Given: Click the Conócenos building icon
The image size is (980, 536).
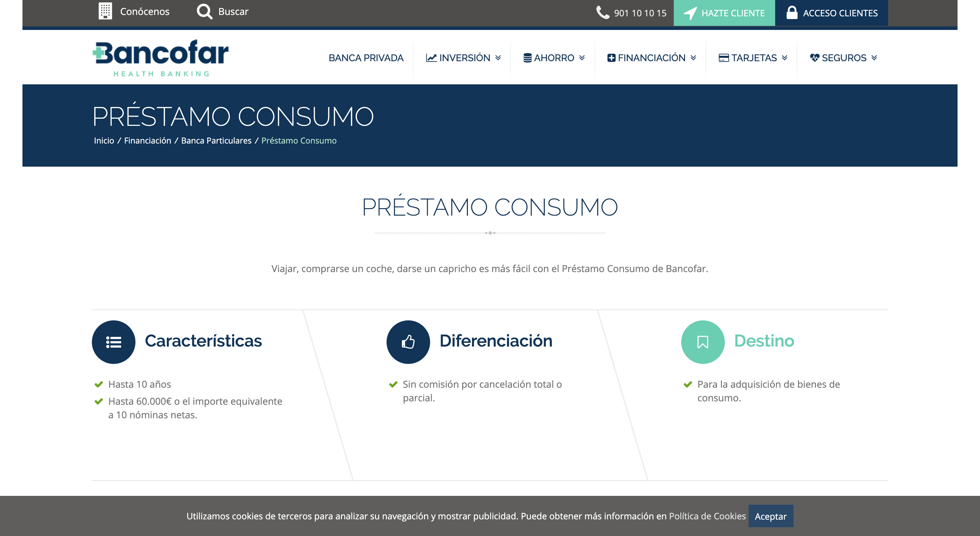Looking at the screenshot, I should click(105, 12).
